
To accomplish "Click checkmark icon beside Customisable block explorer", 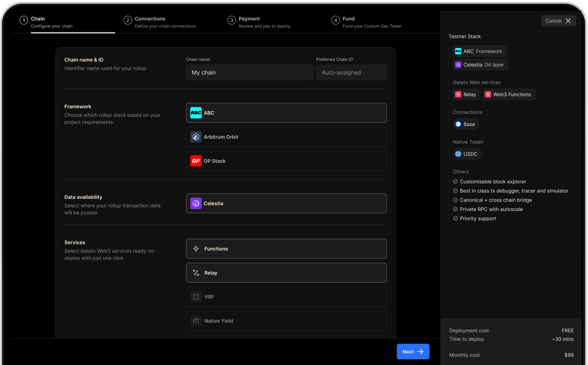I will click(x=455, y=182).
